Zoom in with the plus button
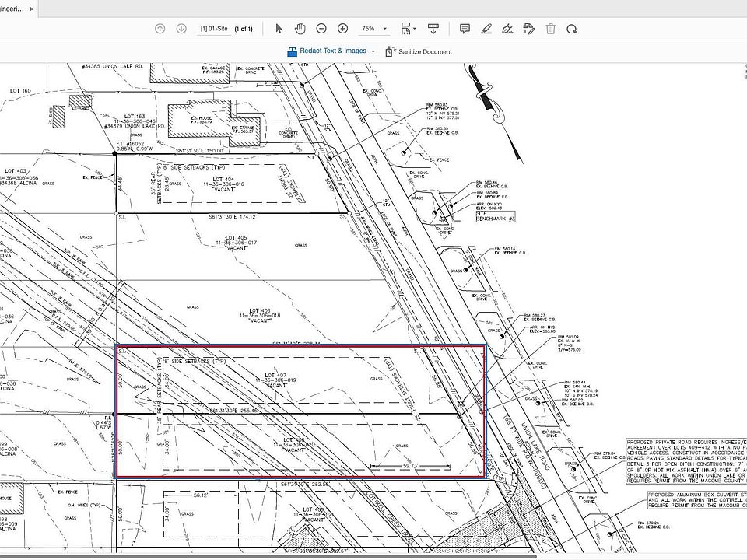The height and width of the screenshot is (560, 747). [x=342, y=29]
